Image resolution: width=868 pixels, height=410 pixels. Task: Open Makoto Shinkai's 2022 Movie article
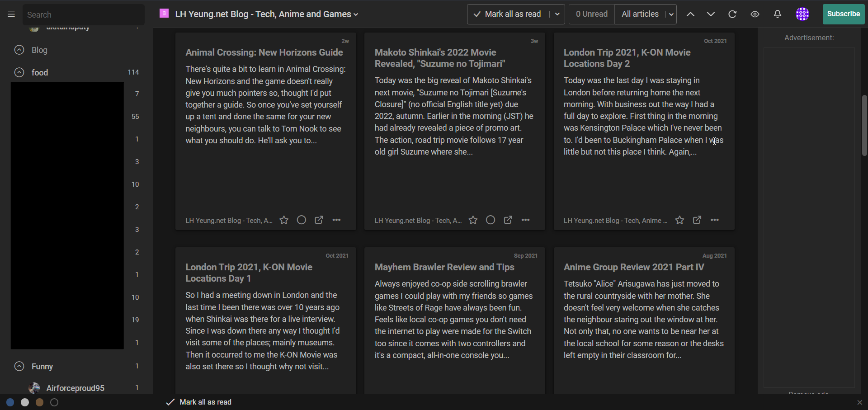click(x=440, y=58)
